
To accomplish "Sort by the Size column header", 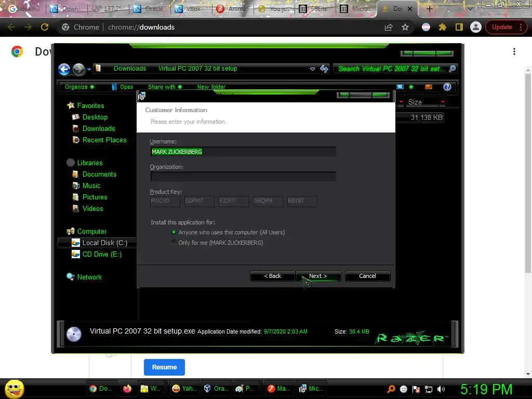I will [x=422, y=102].
